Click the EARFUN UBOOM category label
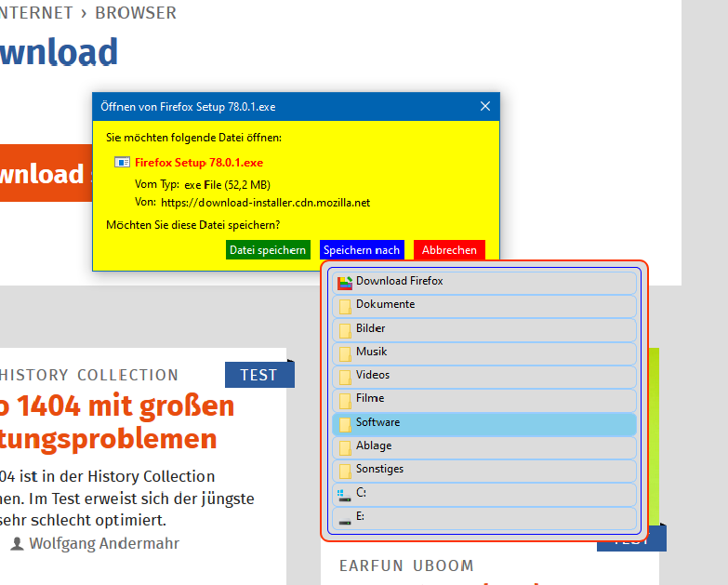 pyautogui.click(x=406, y=566)
